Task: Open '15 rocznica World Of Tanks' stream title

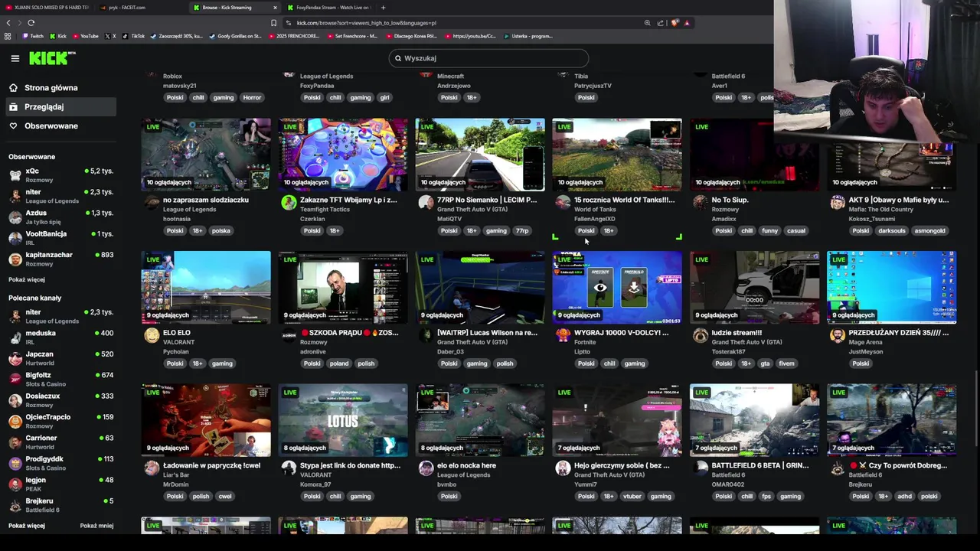Action: coord(625,200)
